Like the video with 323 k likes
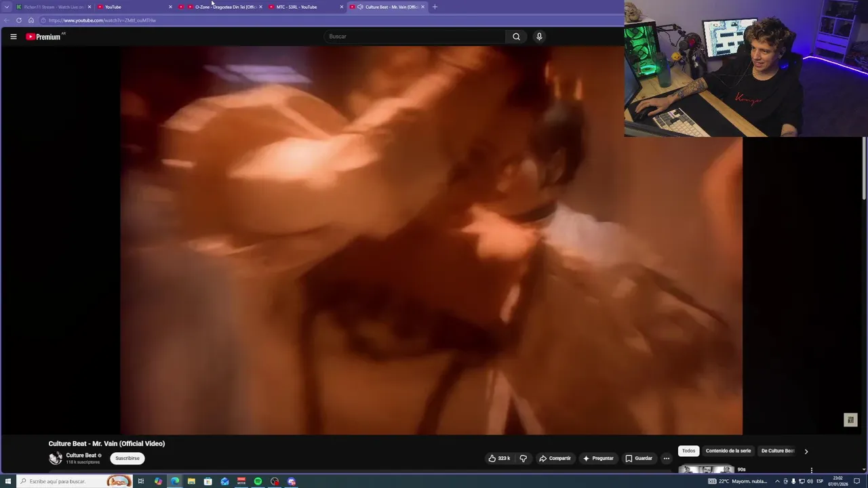This screenshot has width=868, height=488. tap(499, 458)
